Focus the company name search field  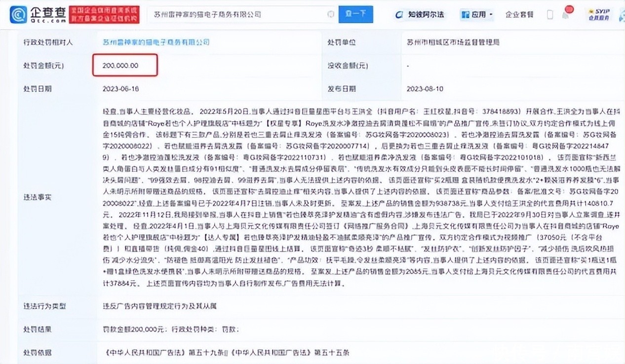tap(238, 15)
